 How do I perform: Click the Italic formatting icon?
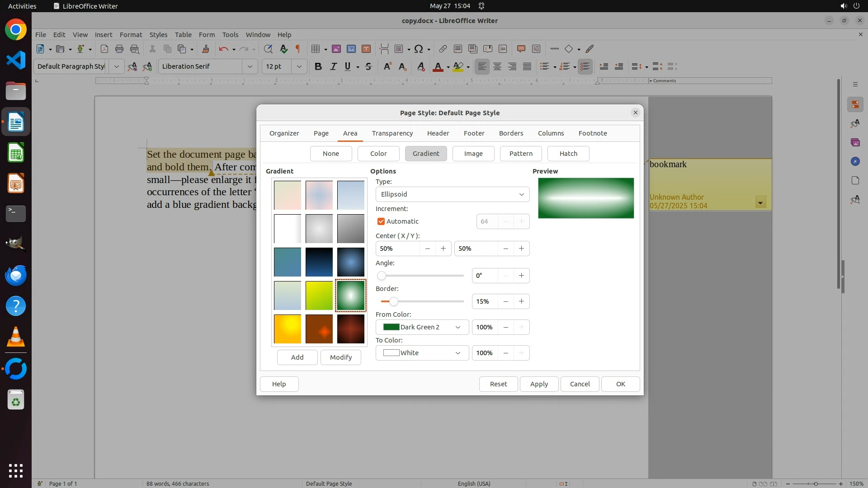[333, 66]
